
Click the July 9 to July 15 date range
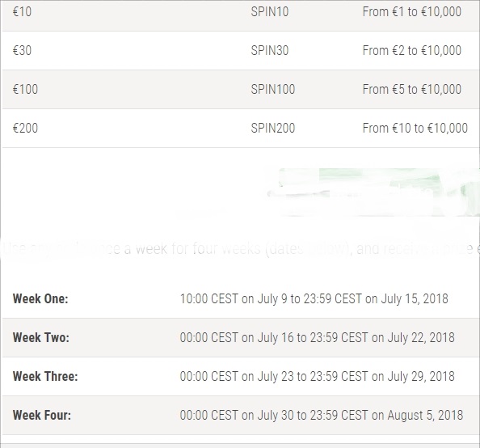314,298
